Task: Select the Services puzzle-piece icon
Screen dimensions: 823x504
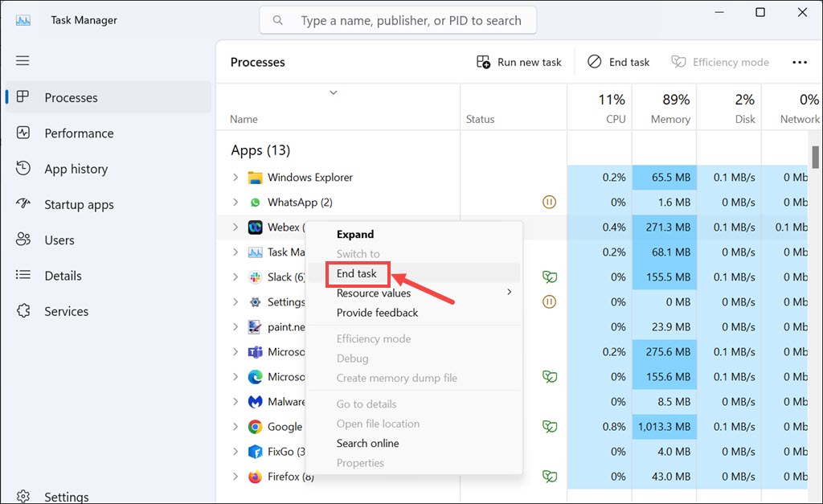Action: 23,311
